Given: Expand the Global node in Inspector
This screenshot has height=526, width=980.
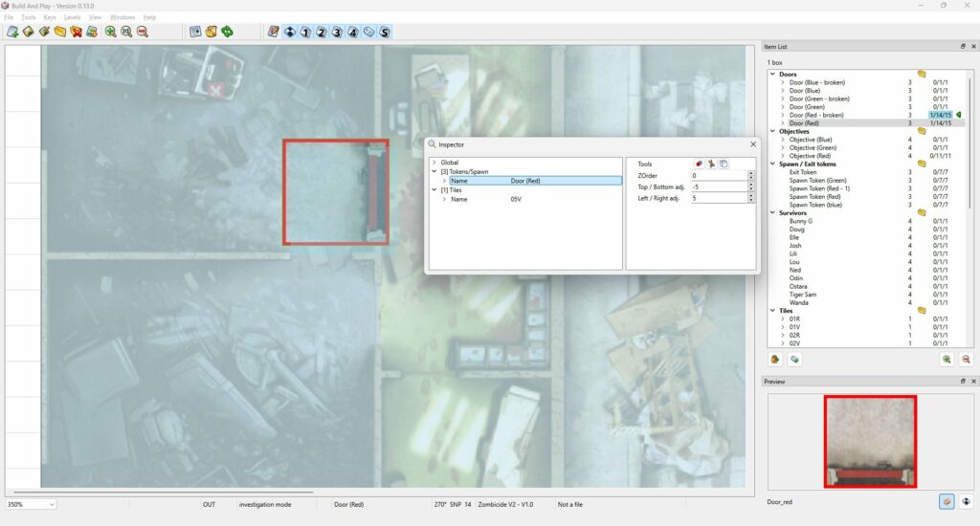Looking at the screenshot, I should coord(434,163).
